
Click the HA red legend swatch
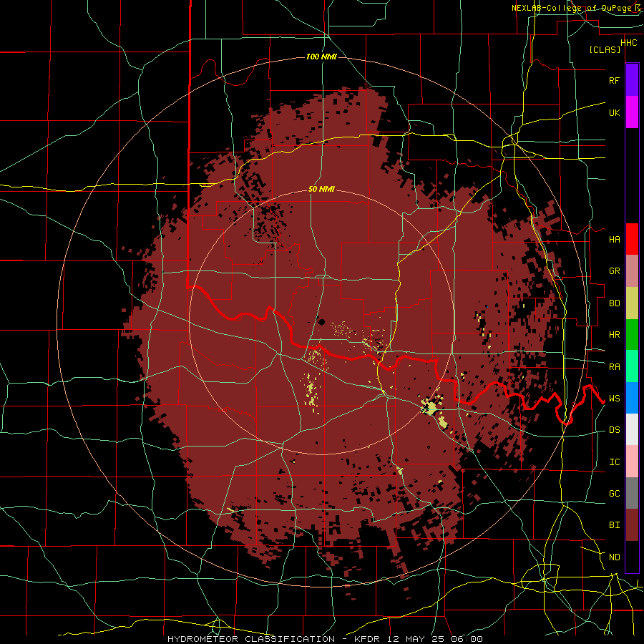point(632,239)
